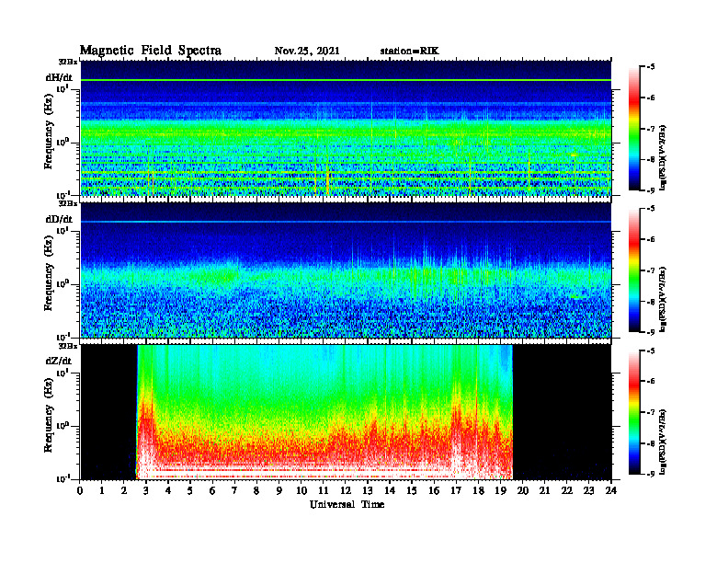This screenshot has height=563, width=728.
Task: Click hour 21 on the time axis
Action: (544, 491)
